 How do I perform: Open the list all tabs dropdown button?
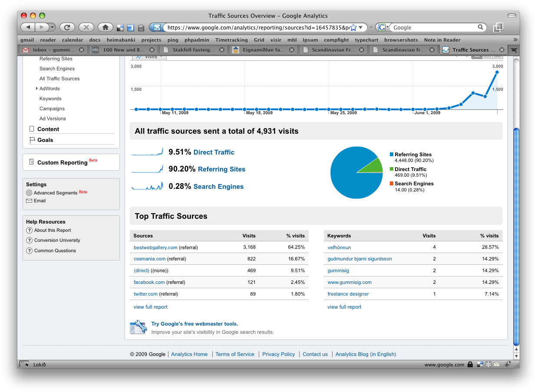514,50
